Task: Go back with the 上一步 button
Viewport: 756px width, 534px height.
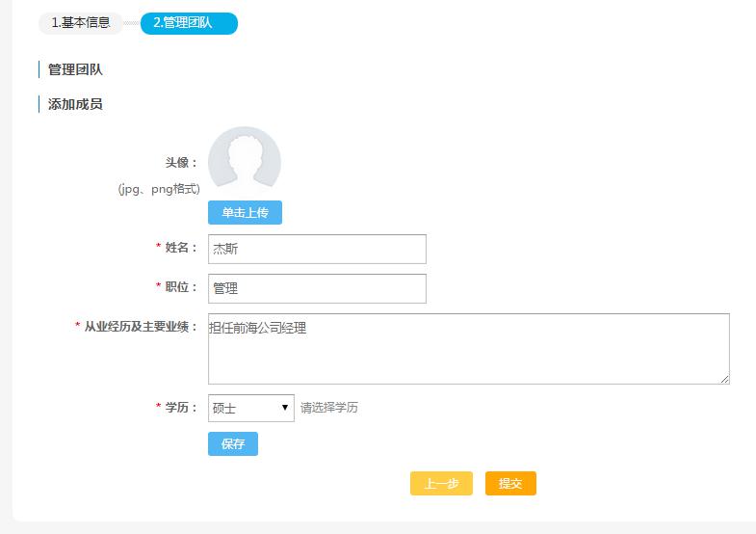Action: (441, 484)
